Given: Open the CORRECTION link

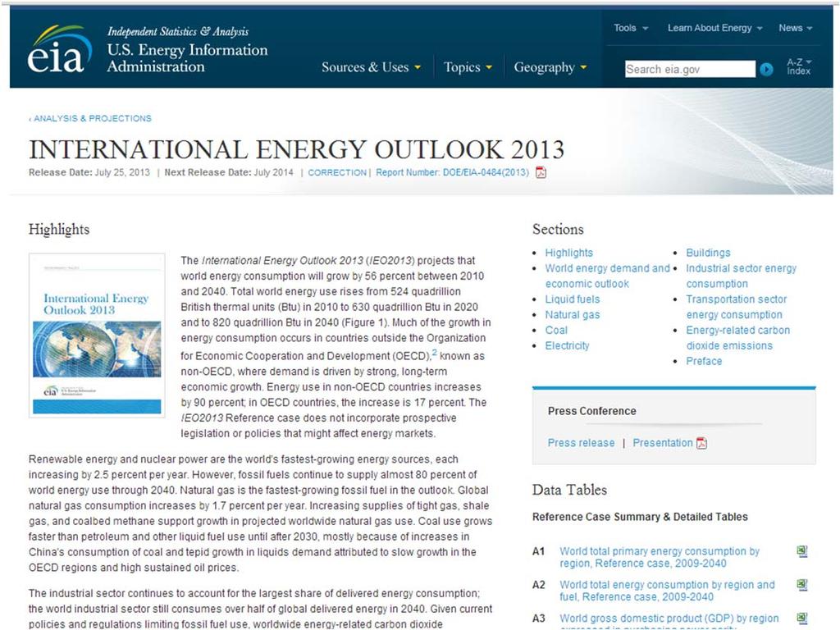Looking at the screenshot, I should [x=337, y=172].
